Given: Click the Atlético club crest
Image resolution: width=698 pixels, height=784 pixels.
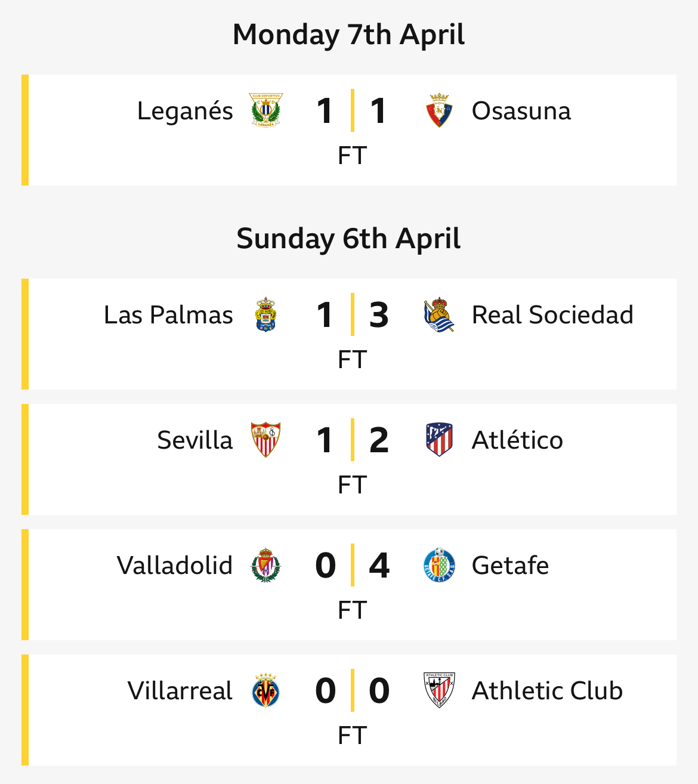Looking at the screenshot, I should pos(439,440).
